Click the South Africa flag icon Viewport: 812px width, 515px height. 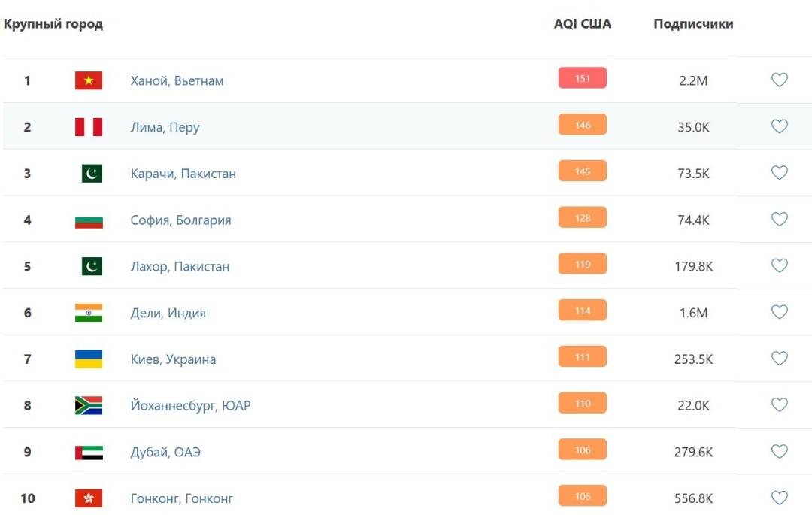pos(89,405)
